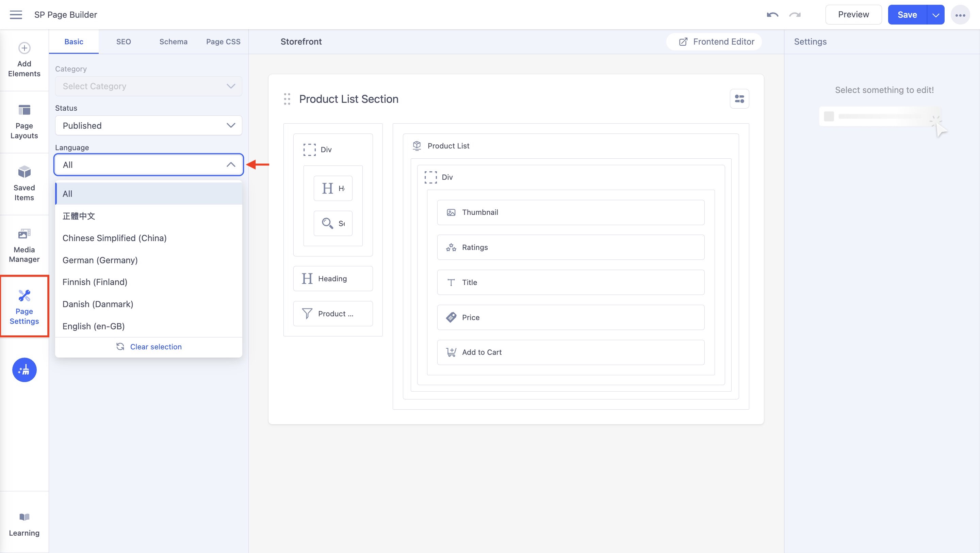Select the nested heading element inside the Div

pos(333,188)
